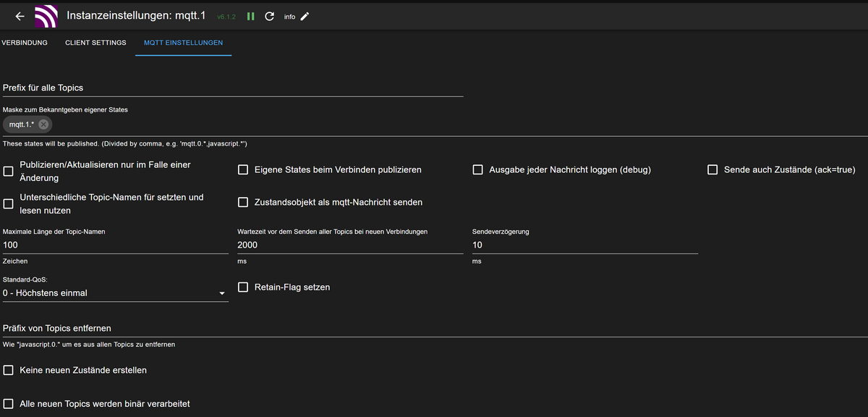Click the version text v6.1.2
This screenshot has width=868, height=417.
226,17
